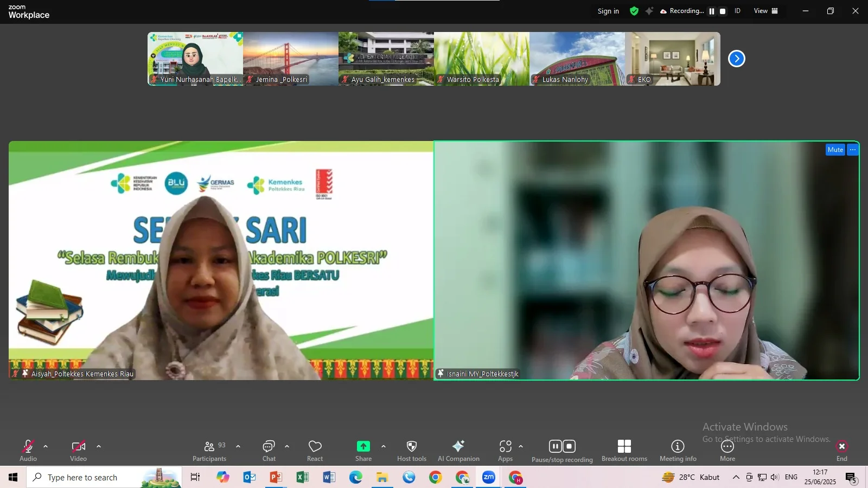
Task: Open Breakout rooms
Action: pyautogui.click(x=624, y=450)
